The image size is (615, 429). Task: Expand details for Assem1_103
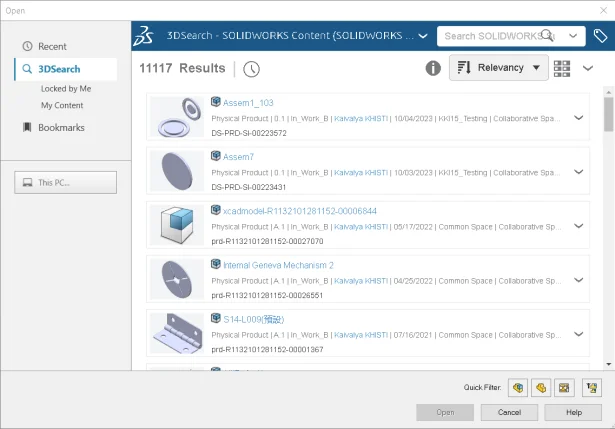(579, 118)
